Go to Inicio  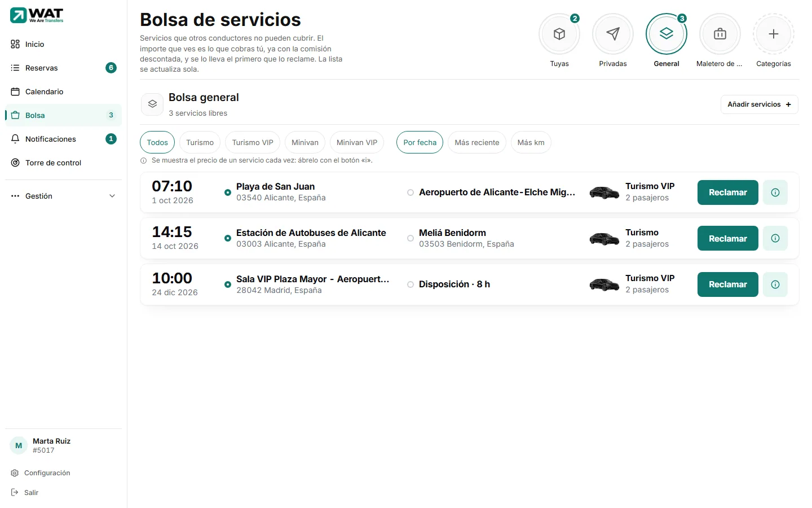pos(63,44)
